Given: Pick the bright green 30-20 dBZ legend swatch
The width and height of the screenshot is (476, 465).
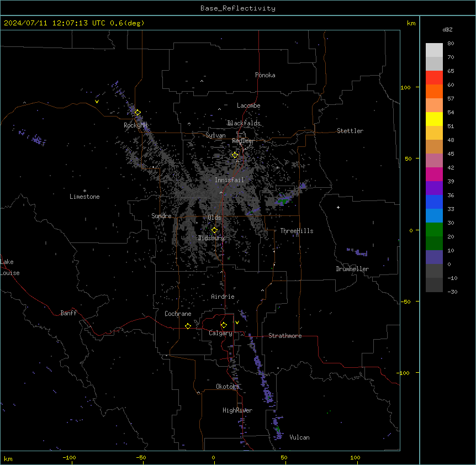Looking at the screenshot, I should (434, 230).
